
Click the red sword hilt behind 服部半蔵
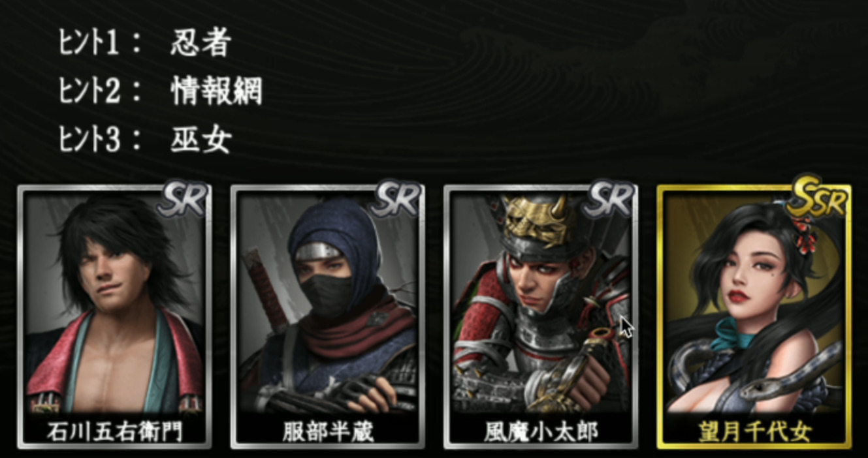click(x=268, y=287)
